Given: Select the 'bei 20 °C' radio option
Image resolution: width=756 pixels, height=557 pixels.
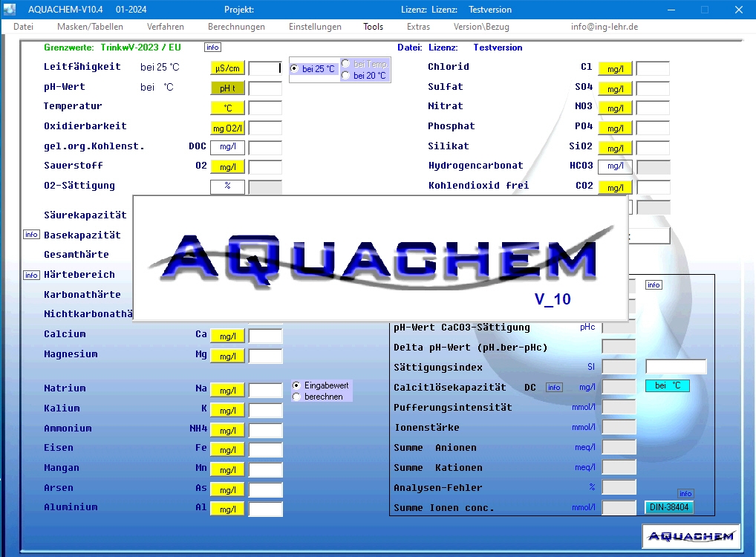Looking at the screenshot, I should 365,76.
